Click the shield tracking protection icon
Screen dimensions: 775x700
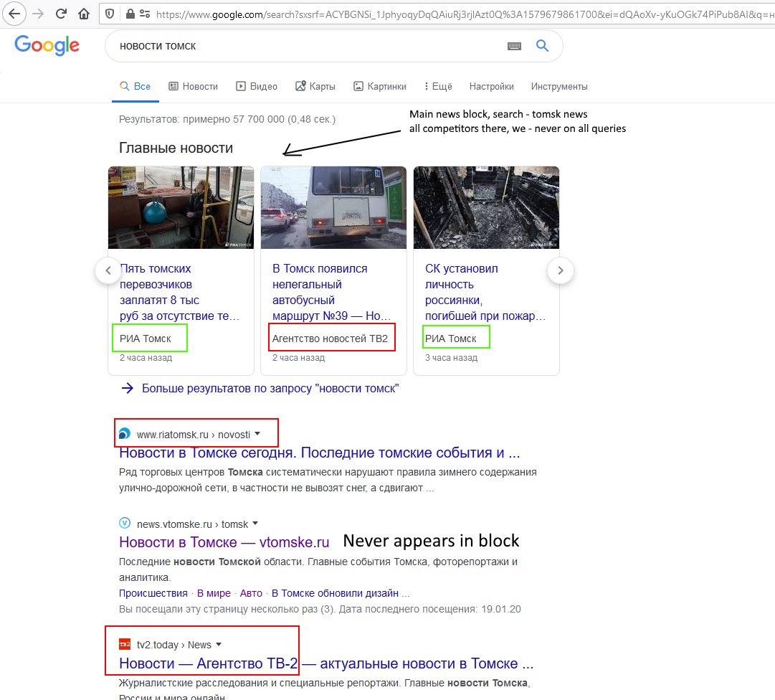[110, 14]
